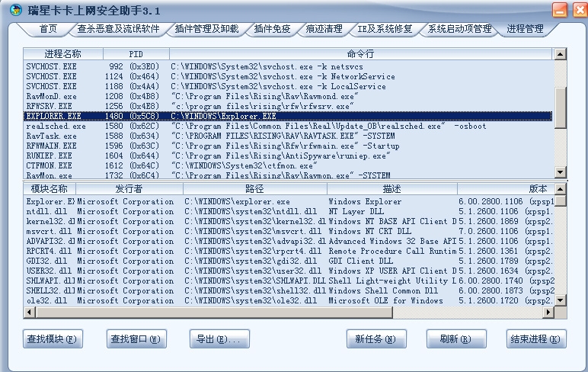Open the 插件管理及卸载 tab
This screenshot has height=372, width=588.
click(x=206, y=29)
